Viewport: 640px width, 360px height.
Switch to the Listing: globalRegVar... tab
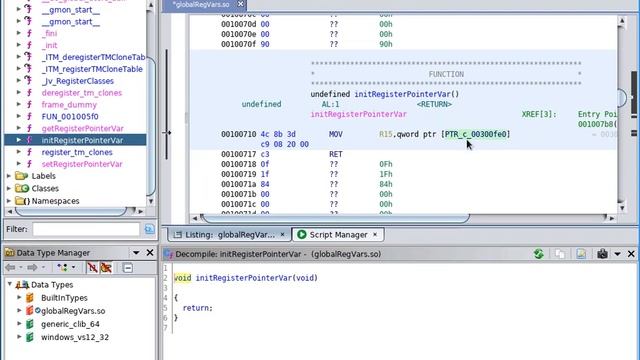pyautogui.click(x=229, y=235)
